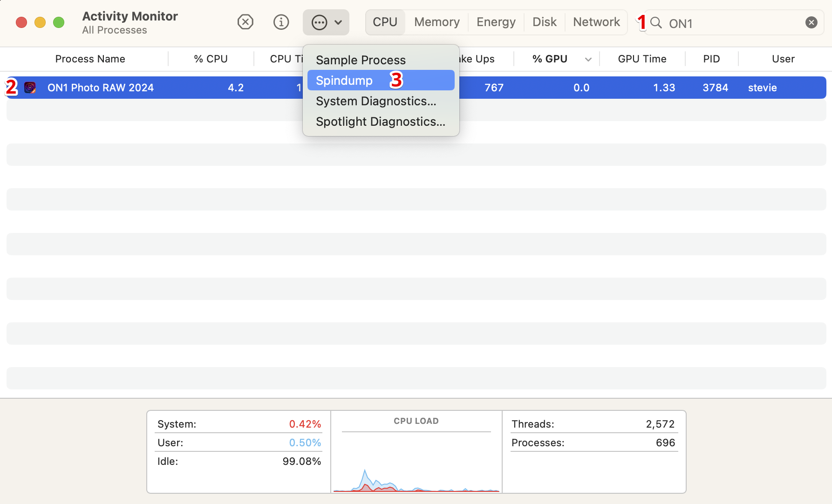Sort by the GPU Time column header
This screenshot has width=832, height=504.
(642, 59)
